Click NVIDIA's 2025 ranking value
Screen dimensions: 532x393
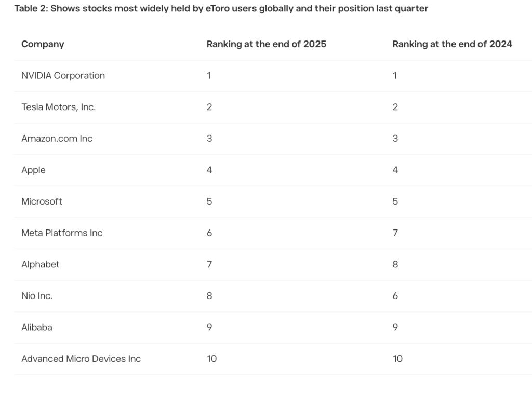[209, 76]
